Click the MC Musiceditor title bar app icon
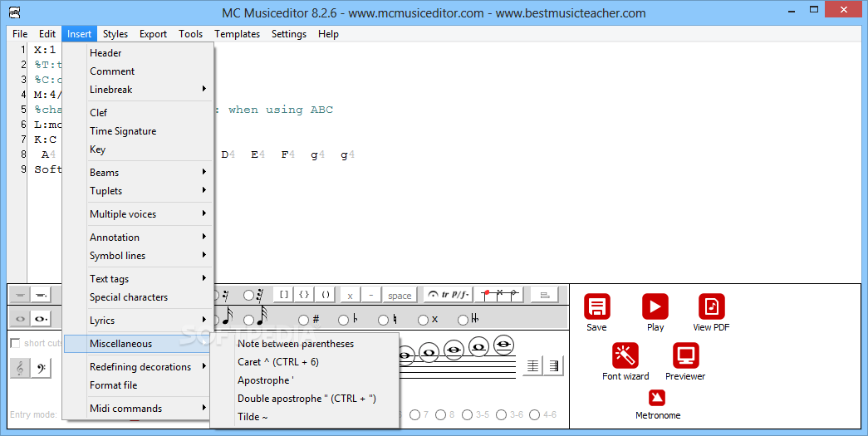 click(15, 12)
